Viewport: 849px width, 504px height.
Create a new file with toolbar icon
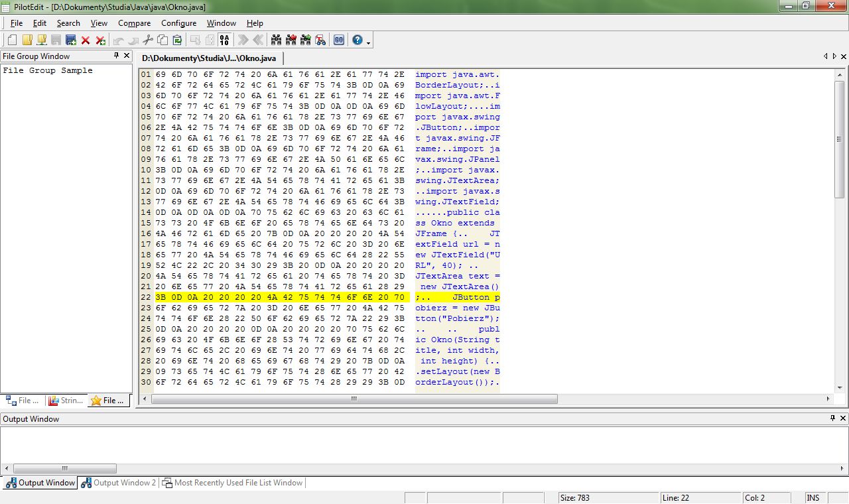pyautogui.click(x=13, y=40)
